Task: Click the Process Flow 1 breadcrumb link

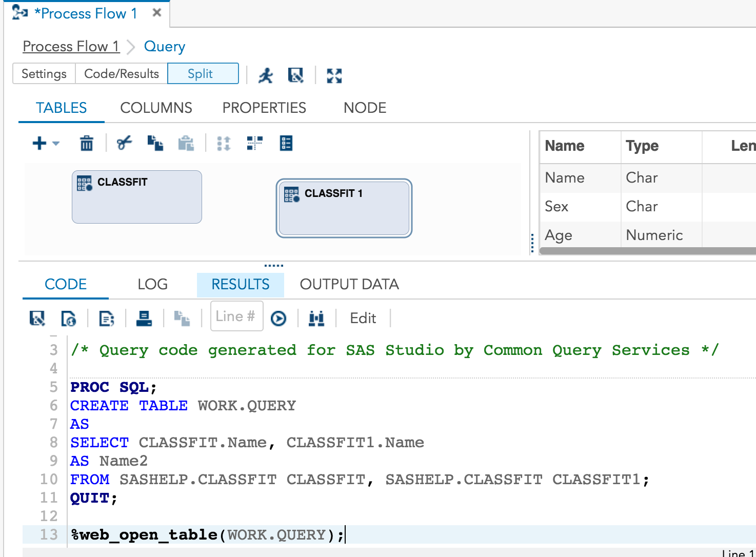Action: (x=71, y=46)
